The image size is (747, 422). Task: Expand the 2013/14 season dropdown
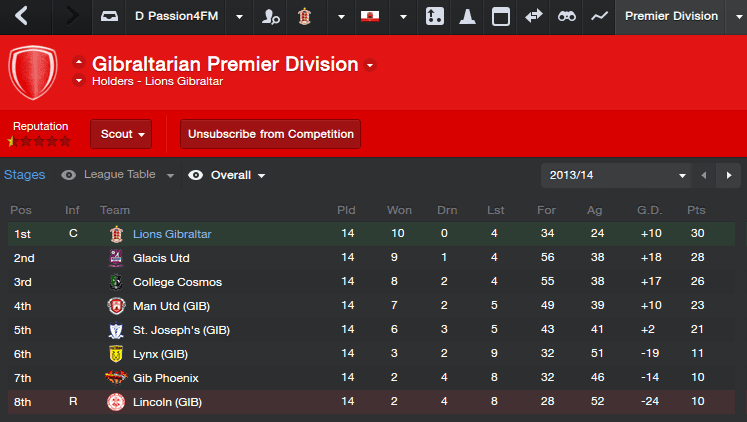[616, 175]
